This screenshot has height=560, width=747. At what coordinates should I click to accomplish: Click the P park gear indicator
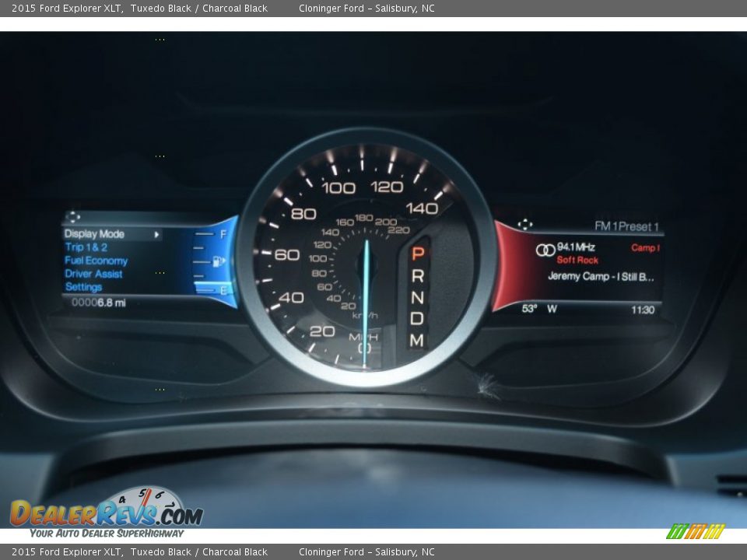418,254
